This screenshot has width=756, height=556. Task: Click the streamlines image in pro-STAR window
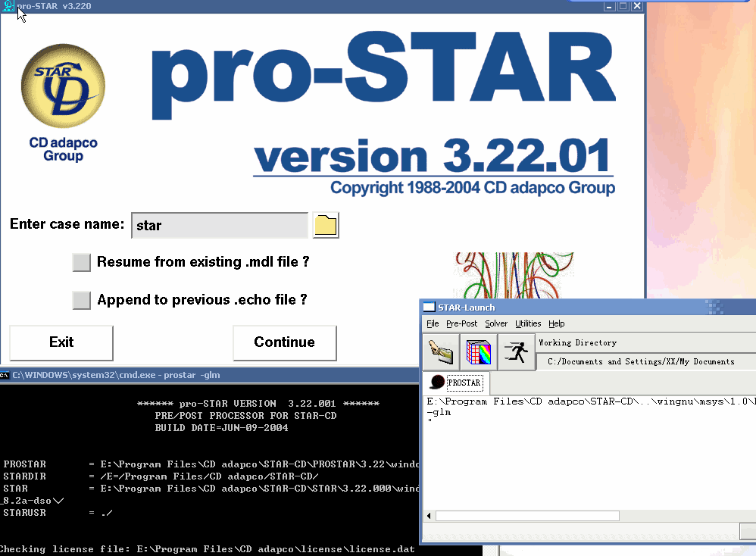[x=514, y=275]
